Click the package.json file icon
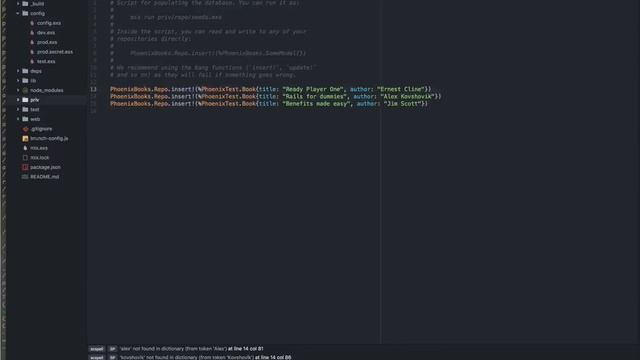640x360 pixels. click(x=25, y=167)
